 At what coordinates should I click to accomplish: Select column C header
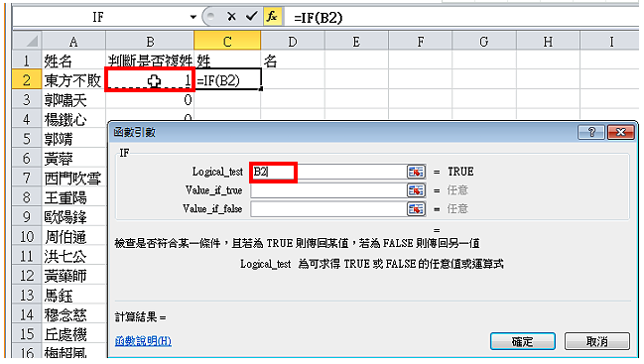pyautogui.click(x=227, y=42)
